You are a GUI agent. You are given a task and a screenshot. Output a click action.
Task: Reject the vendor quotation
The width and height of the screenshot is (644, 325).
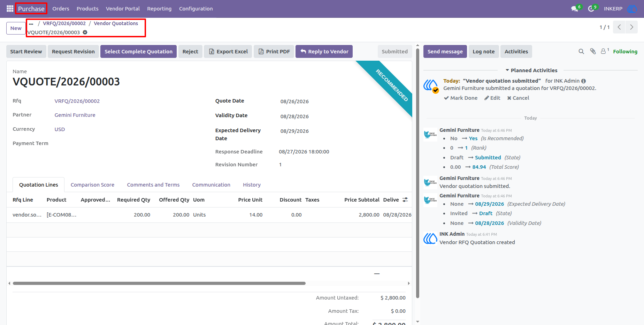190,52
